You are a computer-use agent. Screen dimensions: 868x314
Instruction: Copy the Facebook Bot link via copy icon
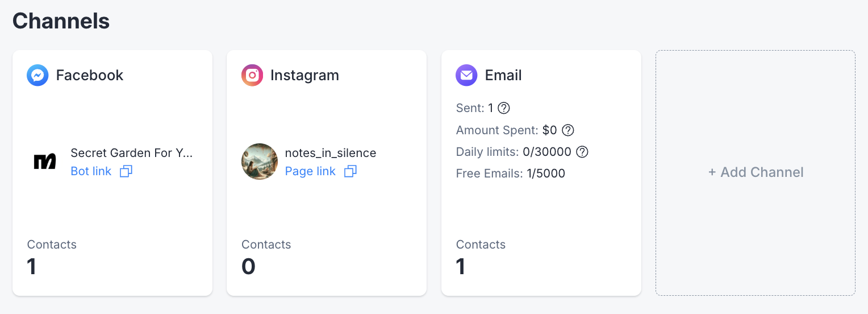click(126, 171)
